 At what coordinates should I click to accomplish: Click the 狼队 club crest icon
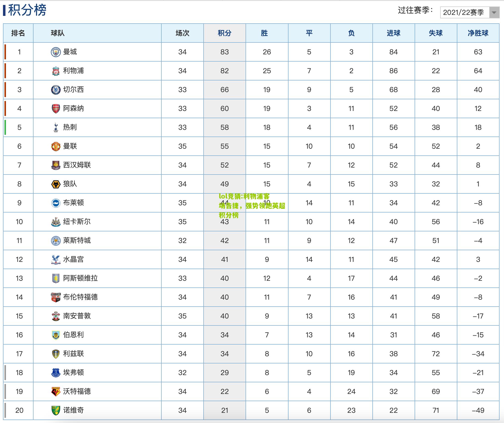point(56,184)
